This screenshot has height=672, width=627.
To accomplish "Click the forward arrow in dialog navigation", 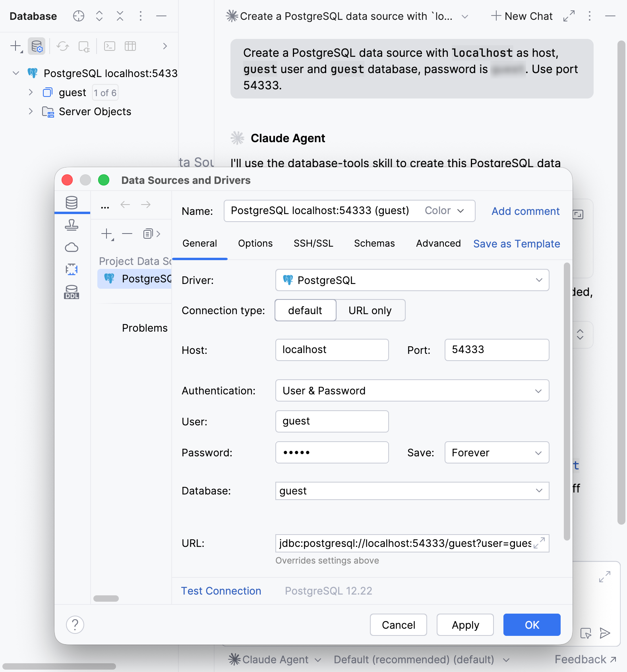I will [146, 205].
